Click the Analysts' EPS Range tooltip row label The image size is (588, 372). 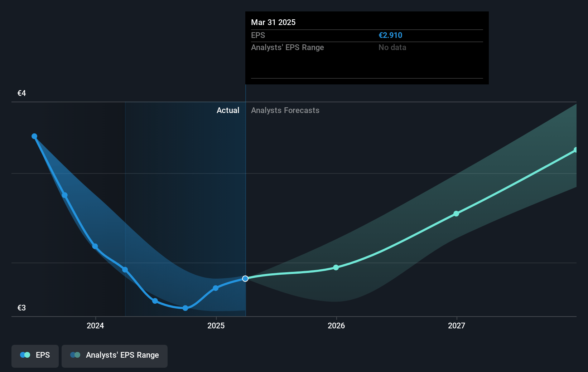click(x=287, y=48)
